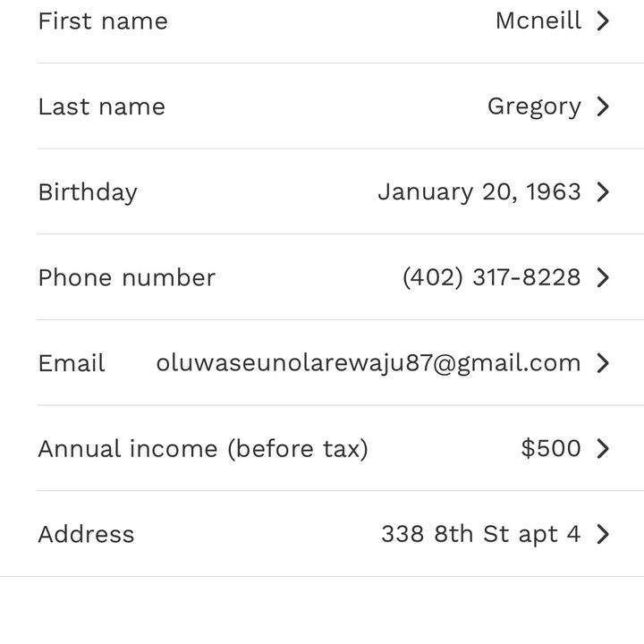Edit the name value Mcneill
Image resolution: width=644 pixels, height=644 pixels.
click(x=538, y=21)
